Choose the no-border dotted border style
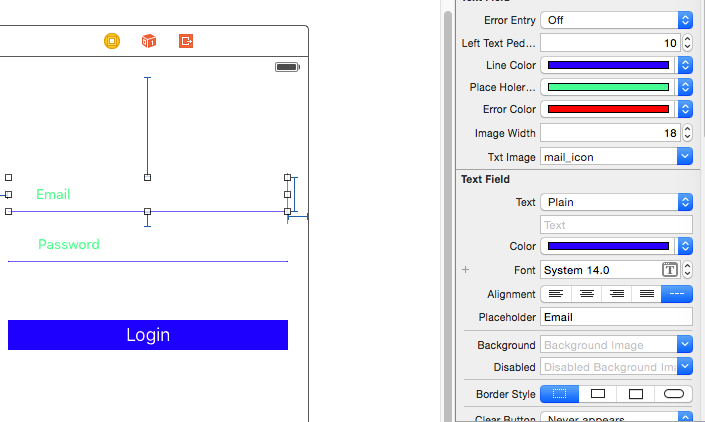705x422 pixels. click(559, 394)
